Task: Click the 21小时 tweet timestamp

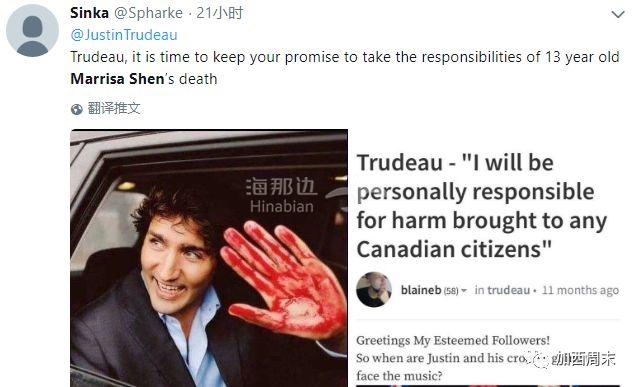Action: [219, 13]
